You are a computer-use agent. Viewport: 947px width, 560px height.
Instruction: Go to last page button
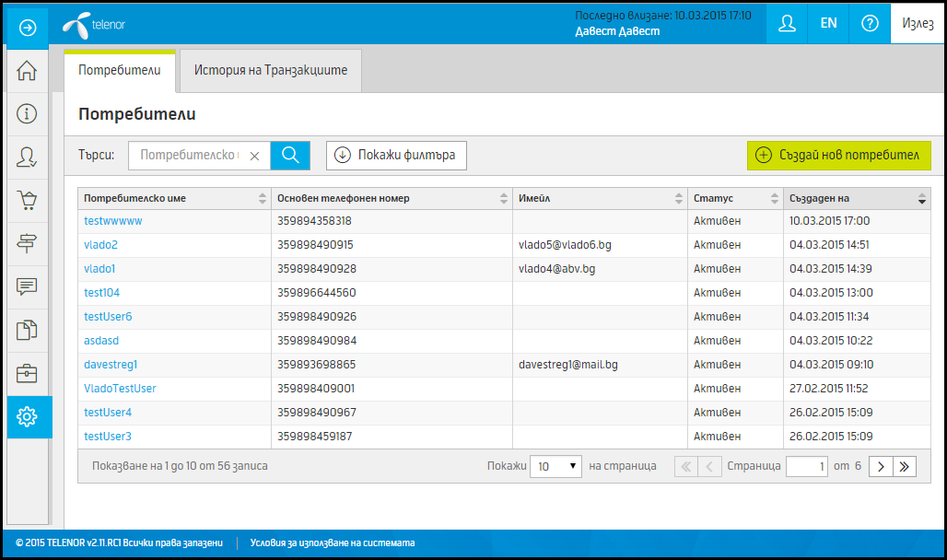pyautogui.click(x=904, y=466)
